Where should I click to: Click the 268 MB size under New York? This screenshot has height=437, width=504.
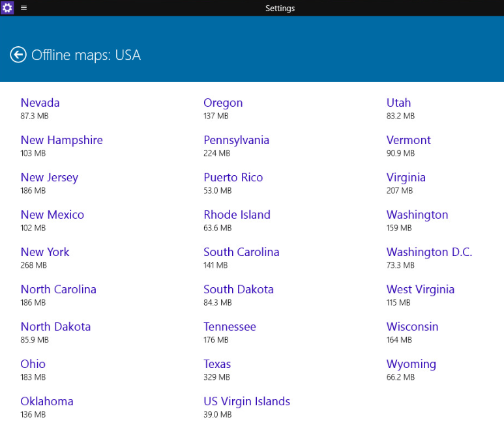pos(34,265)
